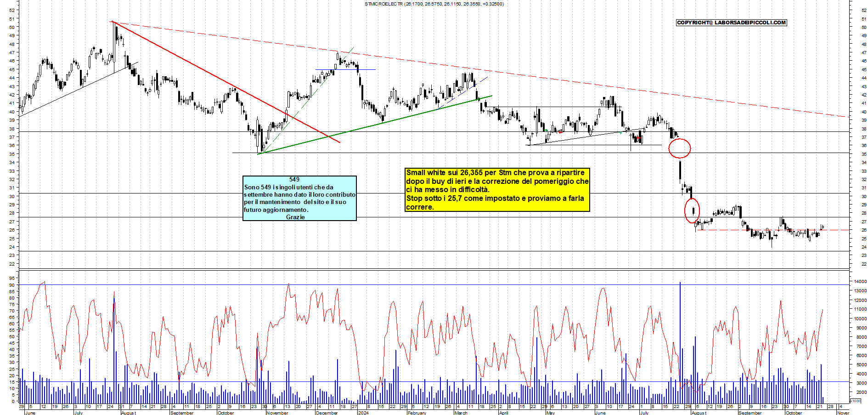
Task: Click the '11000' volume scale value
Action: coord(860,309)
